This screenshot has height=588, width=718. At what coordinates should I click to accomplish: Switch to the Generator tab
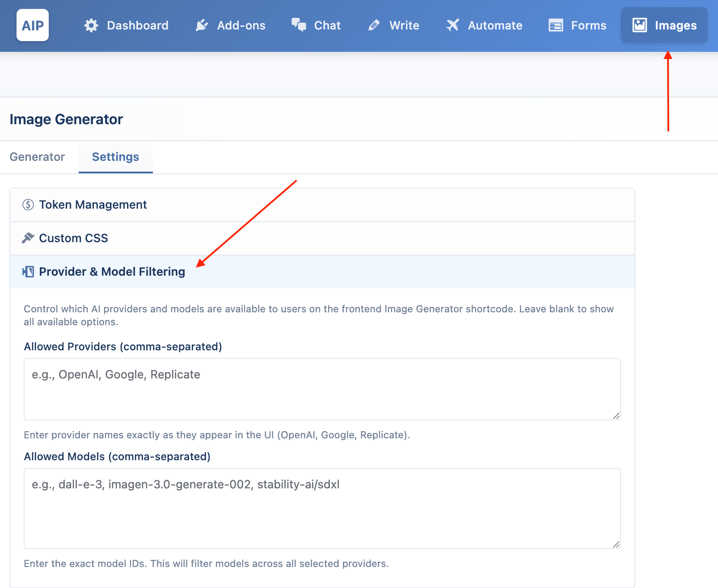pyautogui.click(x=38, y=157)
